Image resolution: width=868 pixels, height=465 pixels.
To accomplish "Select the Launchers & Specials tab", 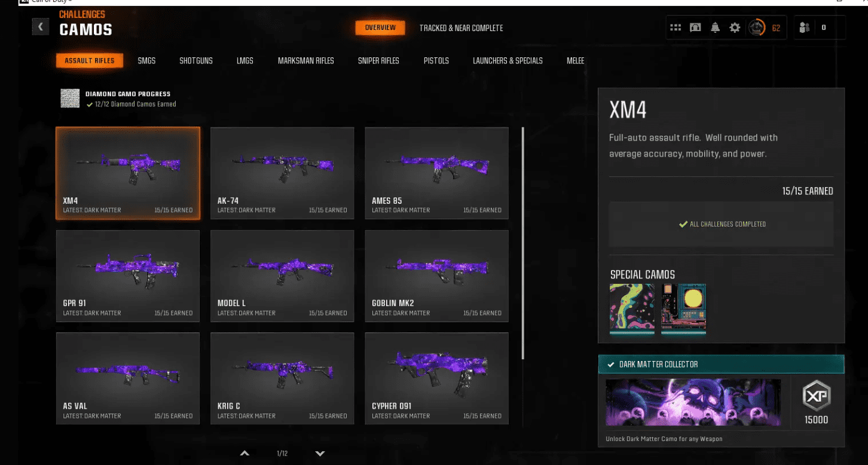I will click(508, 60).
